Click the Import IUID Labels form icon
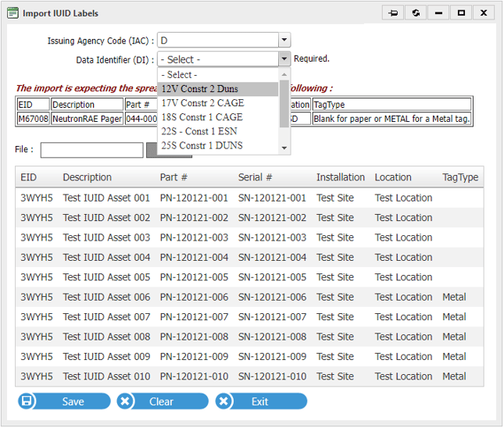The image size is (504, 428). point(13,13)
